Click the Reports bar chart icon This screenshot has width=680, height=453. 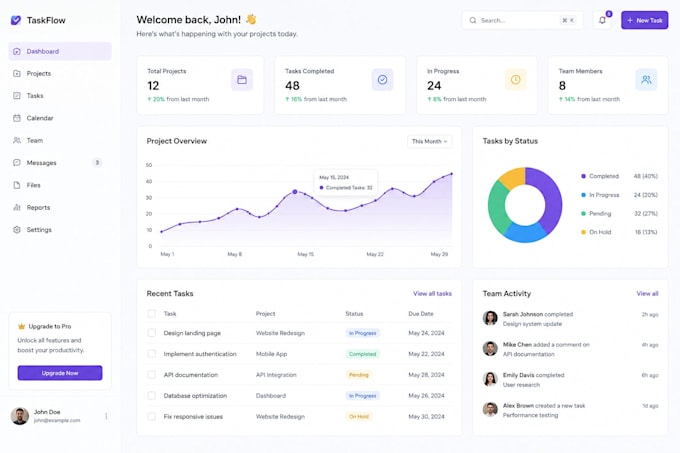pos(16,207)
